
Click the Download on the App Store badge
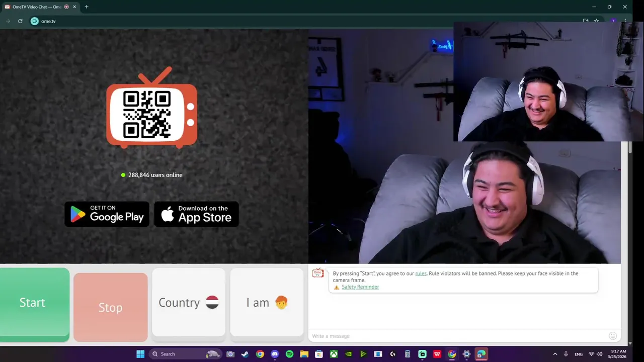coord(196,214)
